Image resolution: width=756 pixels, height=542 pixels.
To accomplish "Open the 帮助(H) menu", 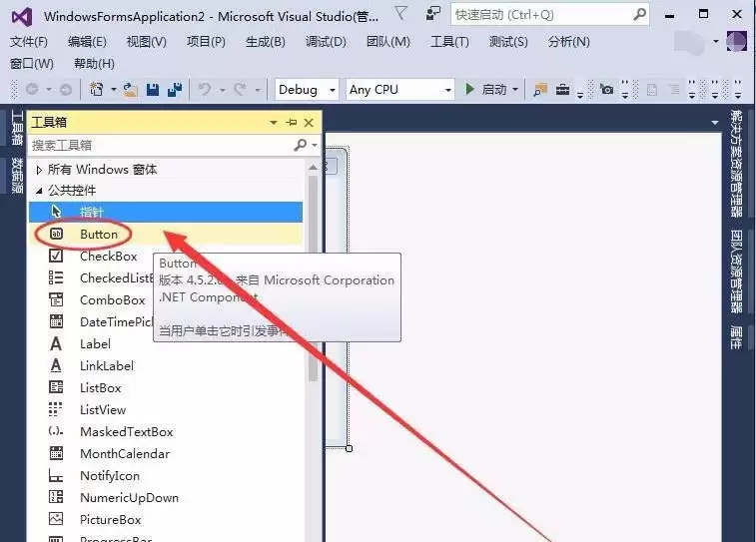I will coord(94,64).
